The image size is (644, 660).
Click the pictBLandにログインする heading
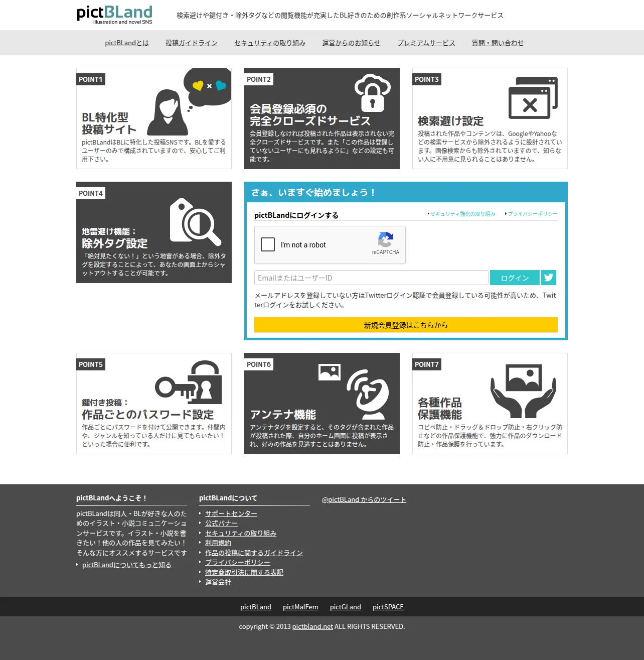(x=296, y=215)
